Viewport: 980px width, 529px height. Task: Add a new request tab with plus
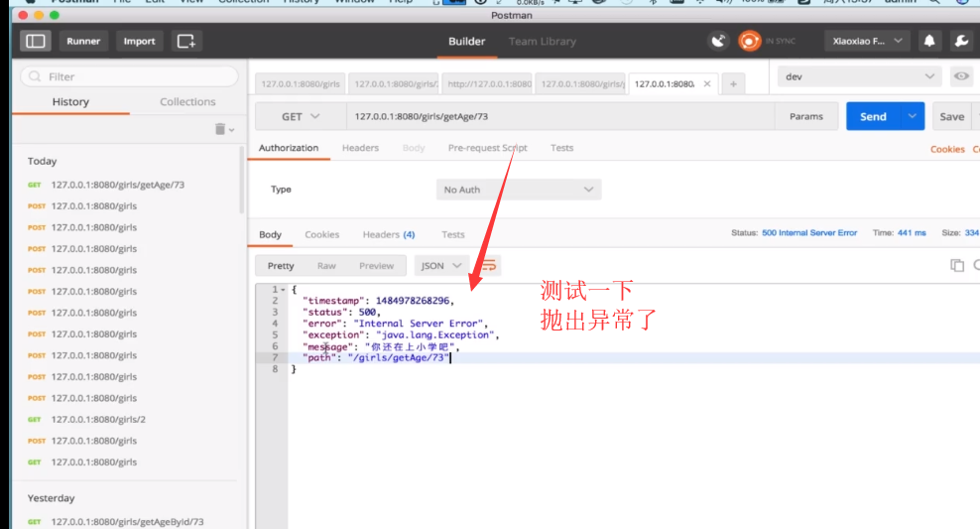[x=733, y=83]
